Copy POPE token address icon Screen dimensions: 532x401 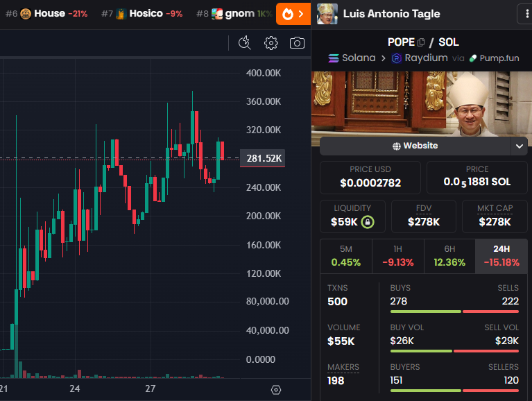[421, 42]
